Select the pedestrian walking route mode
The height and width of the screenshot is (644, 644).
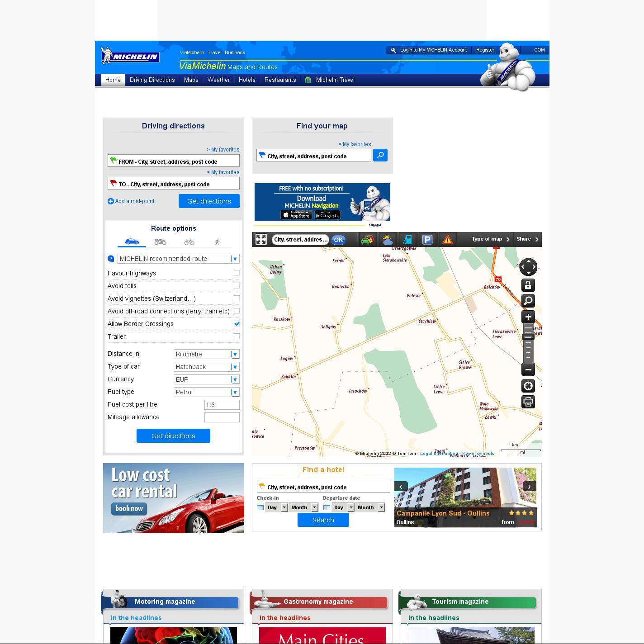[x=217, y=242]
